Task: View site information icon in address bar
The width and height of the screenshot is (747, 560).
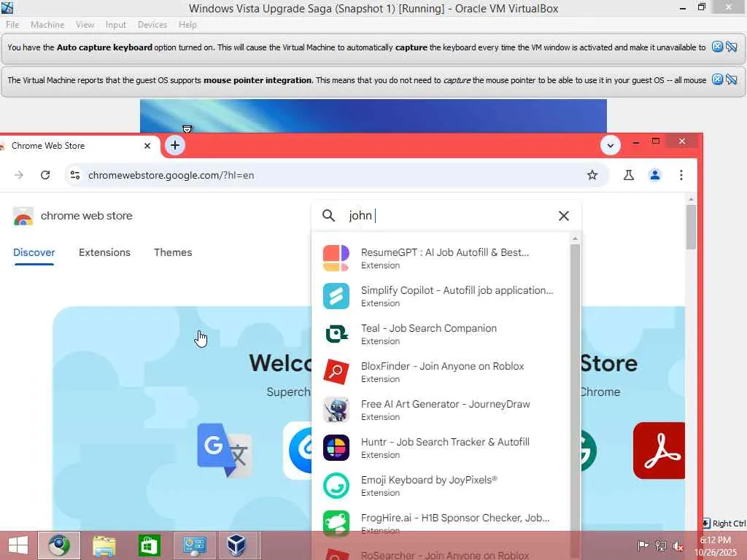Action: coord(75,175)
